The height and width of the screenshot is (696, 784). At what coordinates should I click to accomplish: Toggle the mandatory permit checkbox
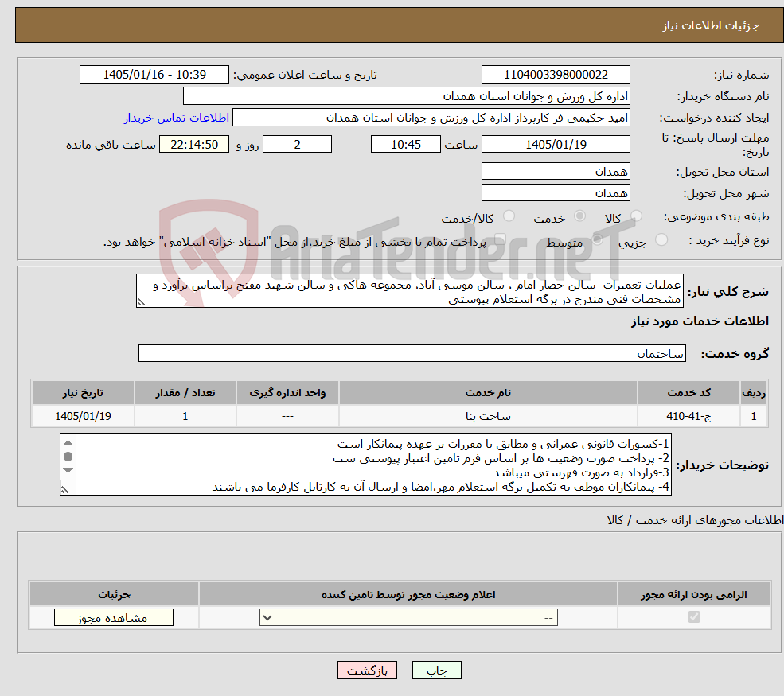(x=694, y=617)
